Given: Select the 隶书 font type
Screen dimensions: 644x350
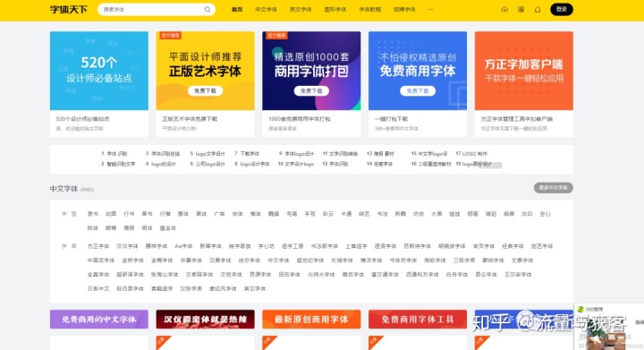Looking at the screenshot, I should [93, 214].
